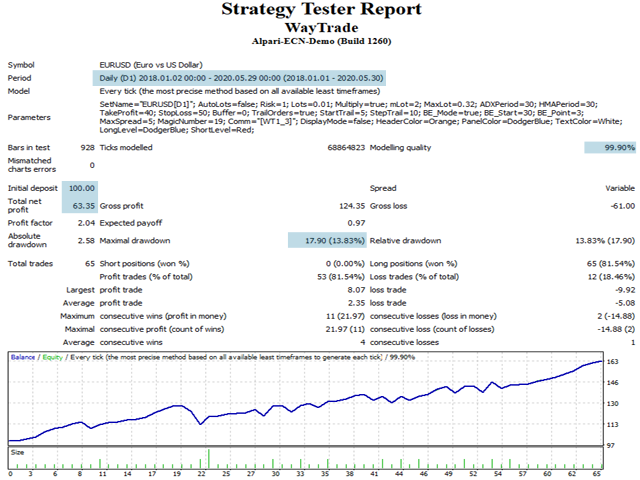
Task: Click the Expected payoff value 0.97
Action: coord(356,223)
